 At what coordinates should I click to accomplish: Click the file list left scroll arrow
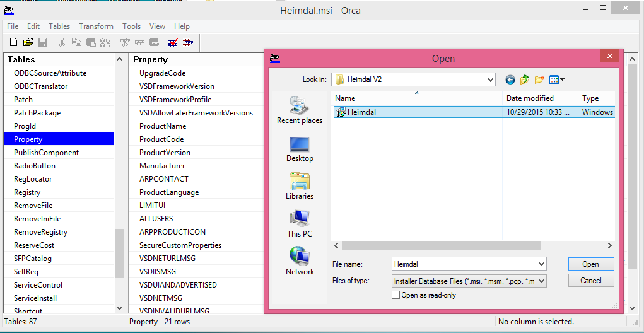336,245
